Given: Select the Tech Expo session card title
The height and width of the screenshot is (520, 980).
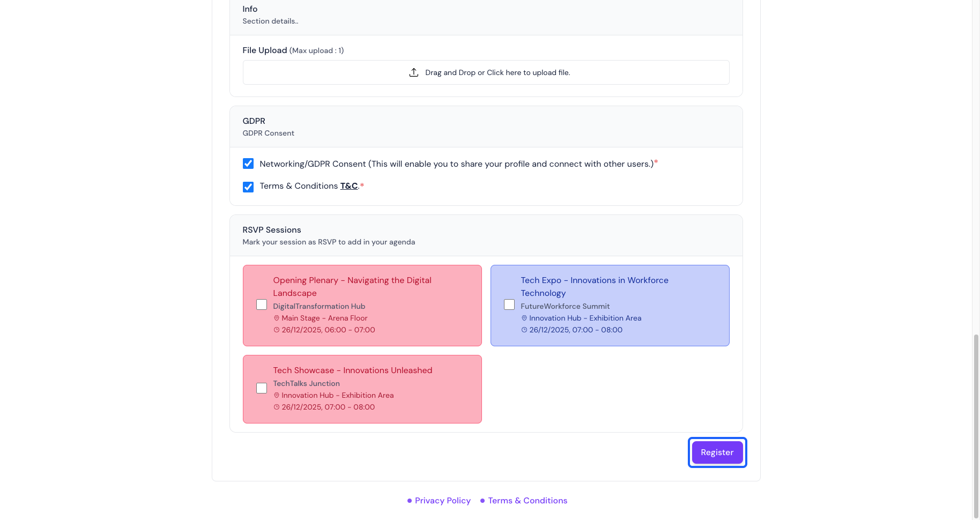Looking at the screenshot, I should [595, 287].
